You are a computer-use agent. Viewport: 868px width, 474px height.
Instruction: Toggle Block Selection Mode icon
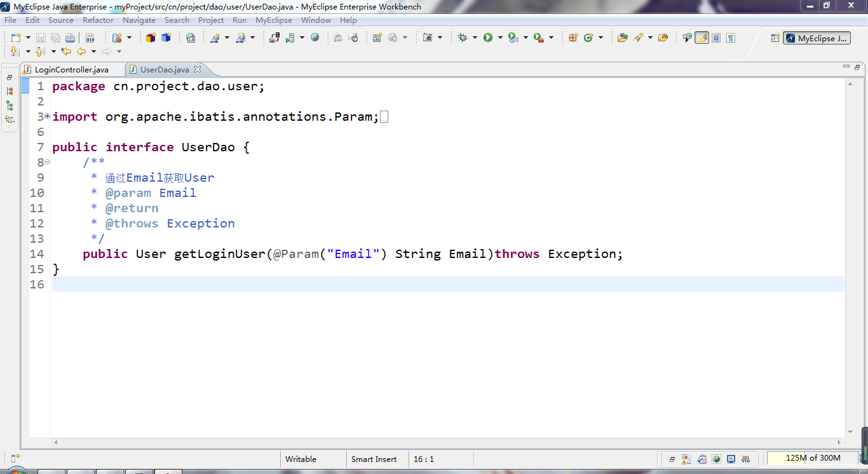click(x=716, y=38)
